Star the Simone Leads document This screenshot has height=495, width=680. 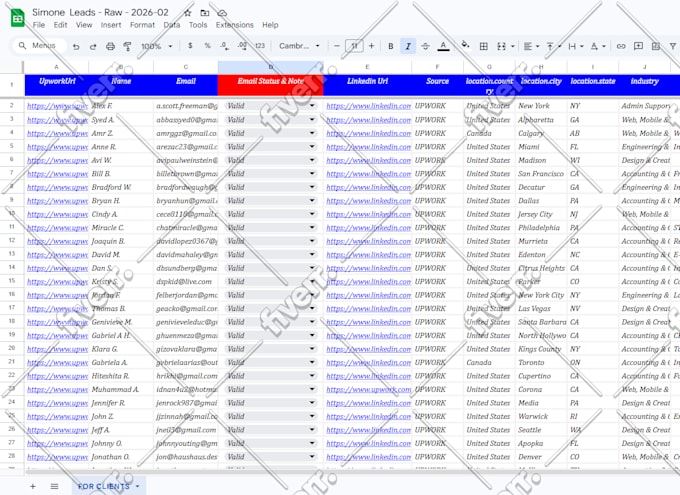[x=188, y=13]
